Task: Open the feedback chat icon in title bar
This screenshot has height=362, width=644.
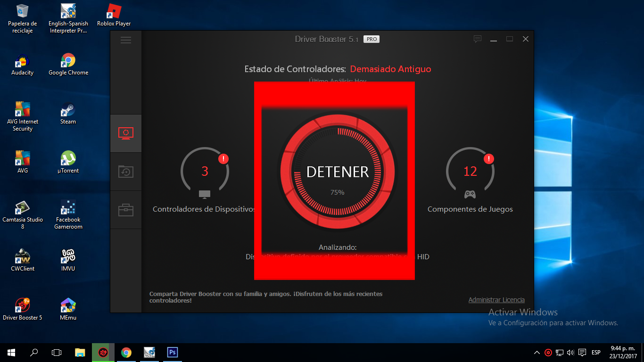Action: pyautogui.click(x=478, y=39)
